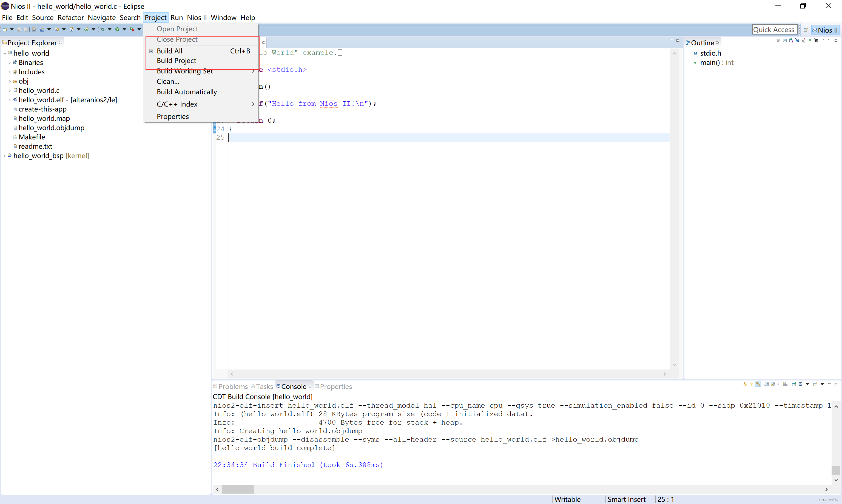
Task: Switch to the Tasks tab
Action: pyautogui.click(x=262, y=386)
